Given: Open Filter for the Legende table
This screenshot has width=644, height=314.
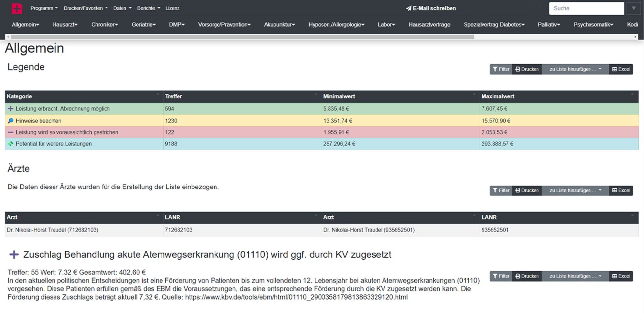Looking at the screenshot, I should (501, 69).
